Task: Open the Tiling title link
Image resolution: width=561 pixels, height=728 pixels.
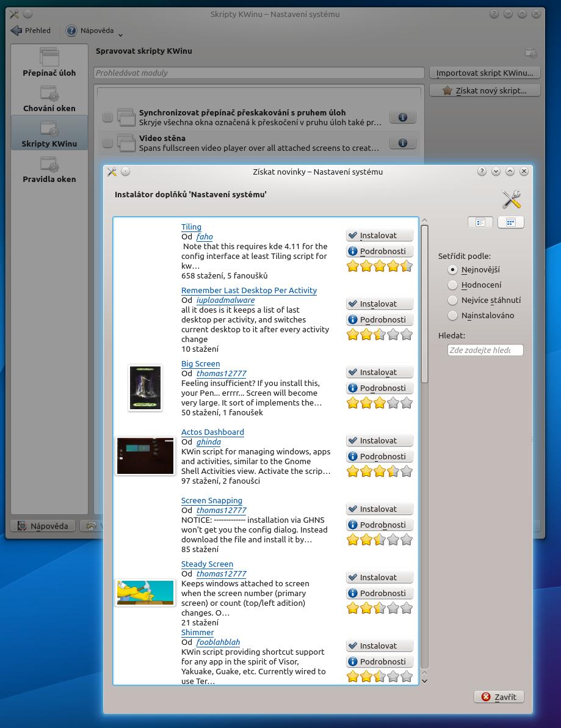Action: (x=191, y=227)
